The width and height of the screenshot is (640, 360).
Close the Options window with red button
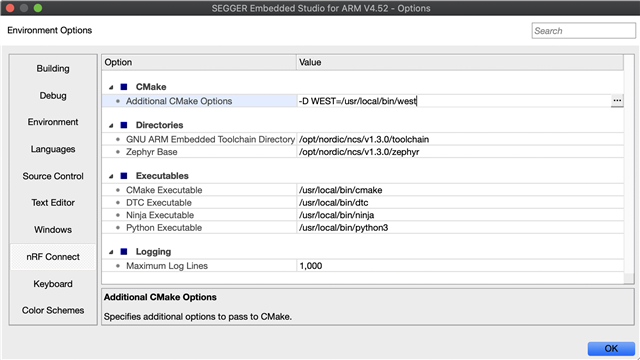[x=10, y=8]
